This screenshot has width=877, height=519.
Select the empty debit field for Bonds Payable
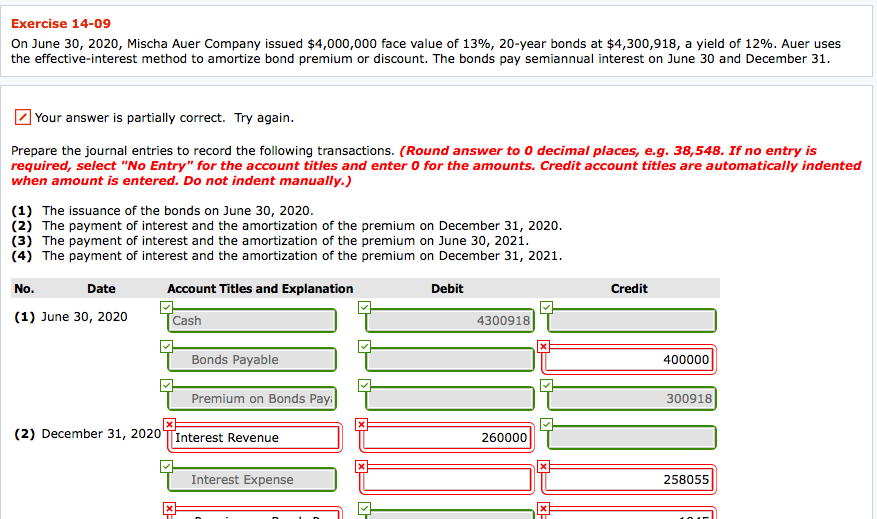tap(450, 360)
